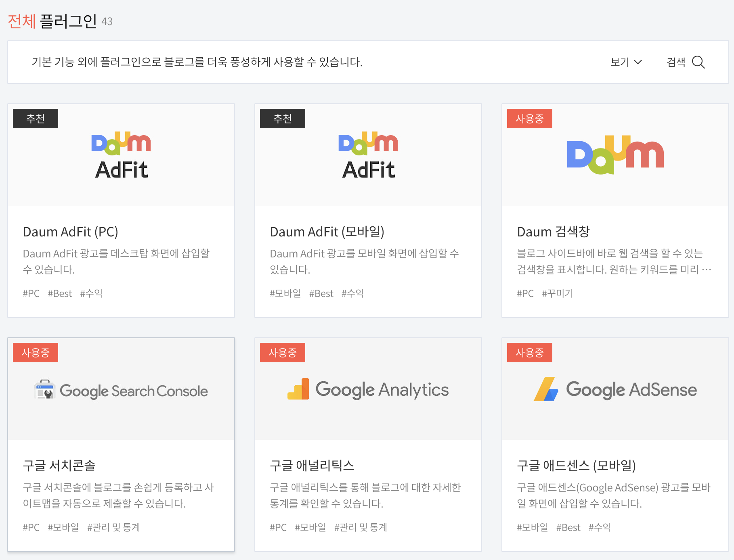Select #수익 tag under Daum AdFit (PC)
734x560 pixels.
click(91, 293)
